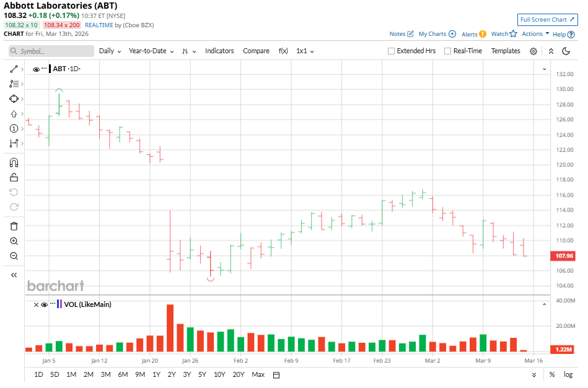Click the black ABT series color swatch
The width and height of the screenshot is (588, 388).
(50, 69)
